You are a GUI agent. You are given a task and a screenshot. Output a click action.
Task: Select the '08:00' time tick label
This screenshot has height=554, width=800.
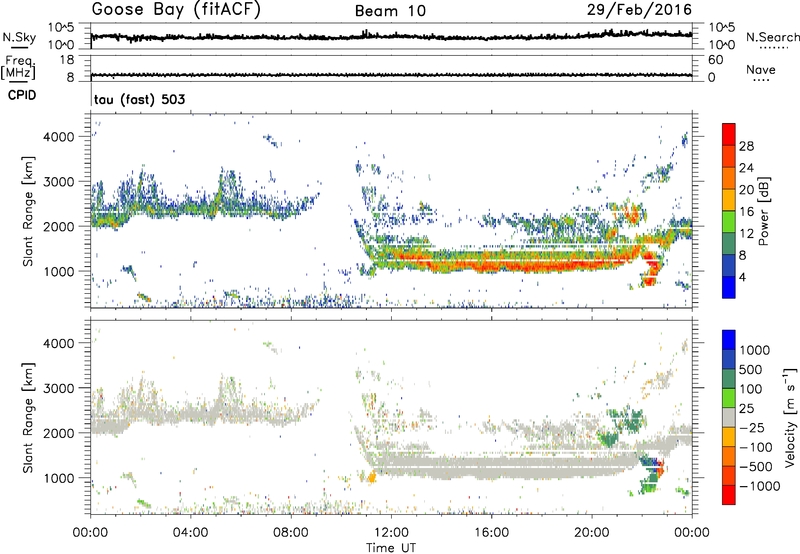pos(291,533)
